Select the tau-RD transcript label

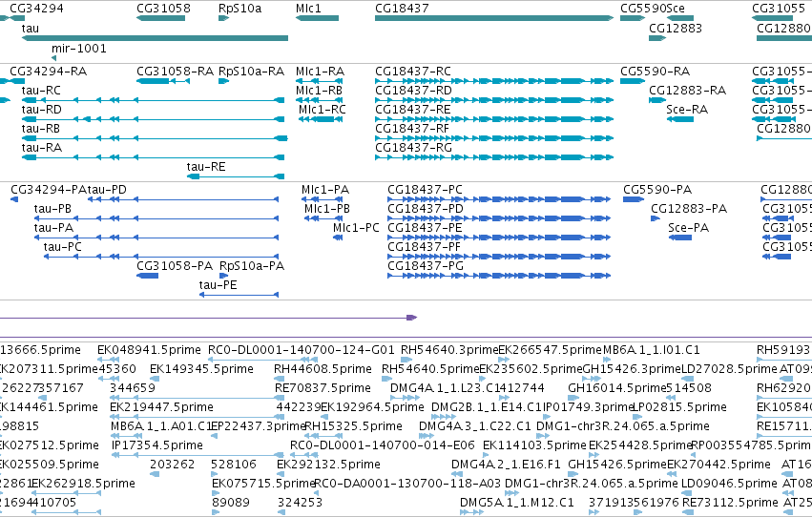pos(41,109)
